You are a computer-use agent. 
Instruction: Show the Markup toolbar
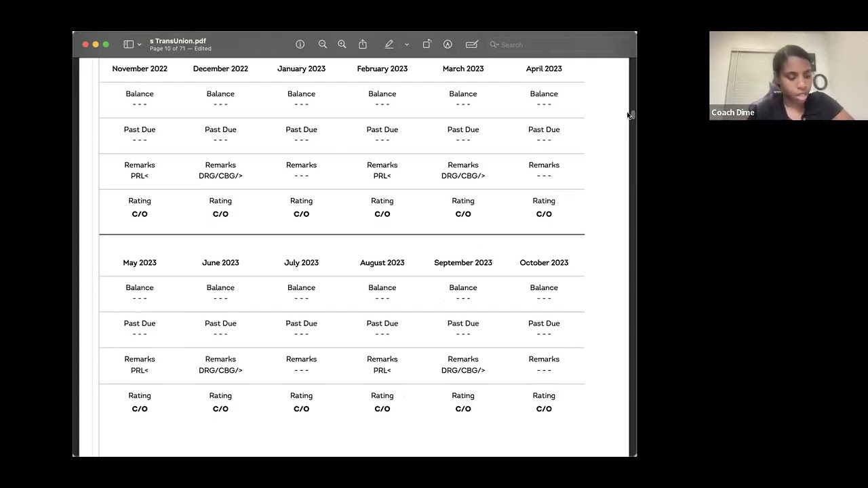tap(448, 44)
